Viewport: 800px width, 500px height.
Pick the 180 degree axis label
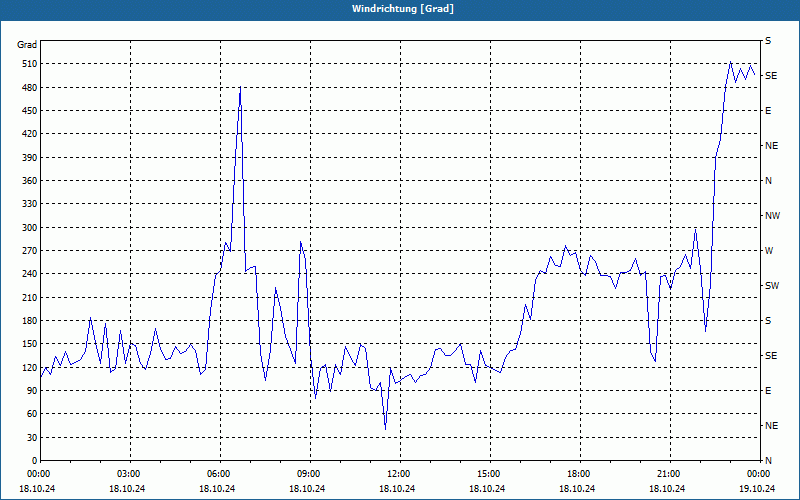coord(30,321)
